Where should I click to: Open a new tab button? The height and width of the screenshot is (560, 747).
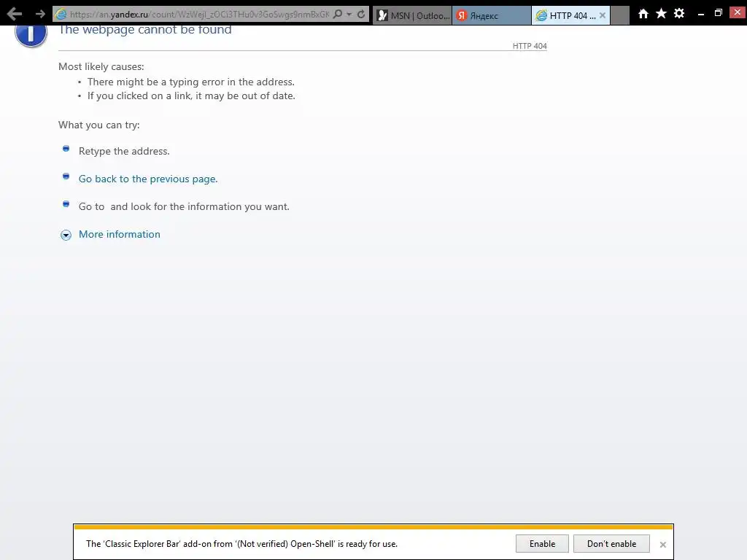coord(620,15)
